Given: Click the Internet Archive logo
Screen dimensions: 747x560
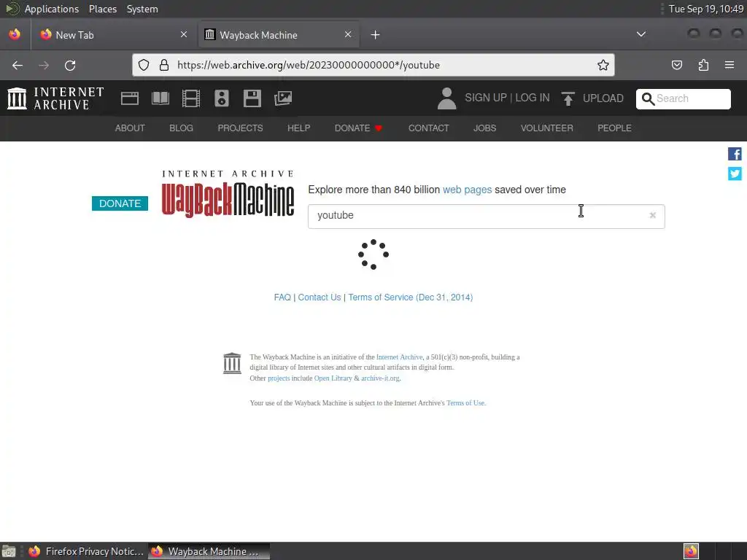Looking at the screenshot, I should pos(55,98).
